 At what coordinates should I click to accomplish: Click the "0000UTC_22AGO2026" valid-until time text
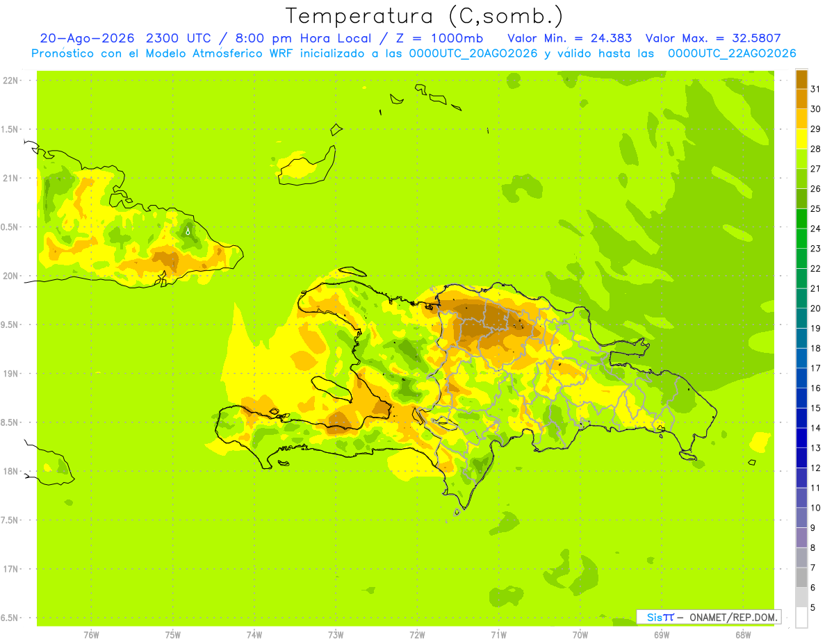[732, 53]
